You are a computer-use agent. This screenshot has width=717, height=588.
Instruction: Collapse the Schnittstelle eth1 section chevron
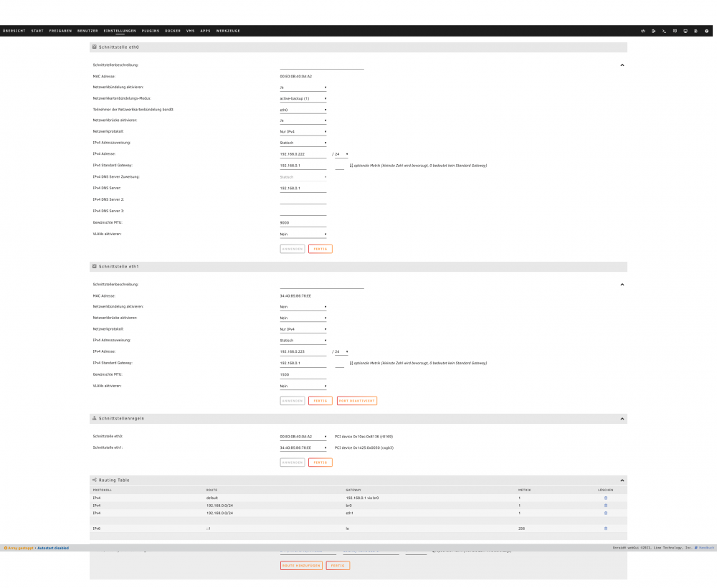(622, 285)
